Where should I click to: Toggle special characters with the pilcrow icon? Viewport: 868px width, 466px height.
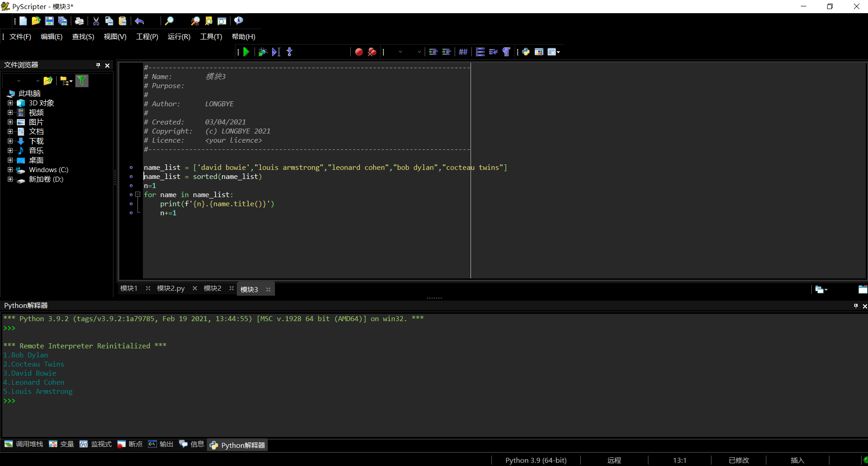click(x=506, y=52)
